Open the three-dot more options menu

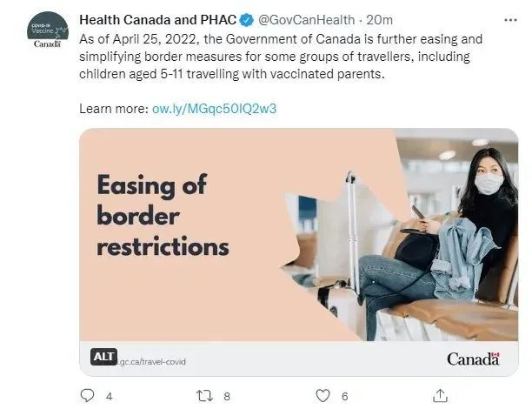[509, 19]
